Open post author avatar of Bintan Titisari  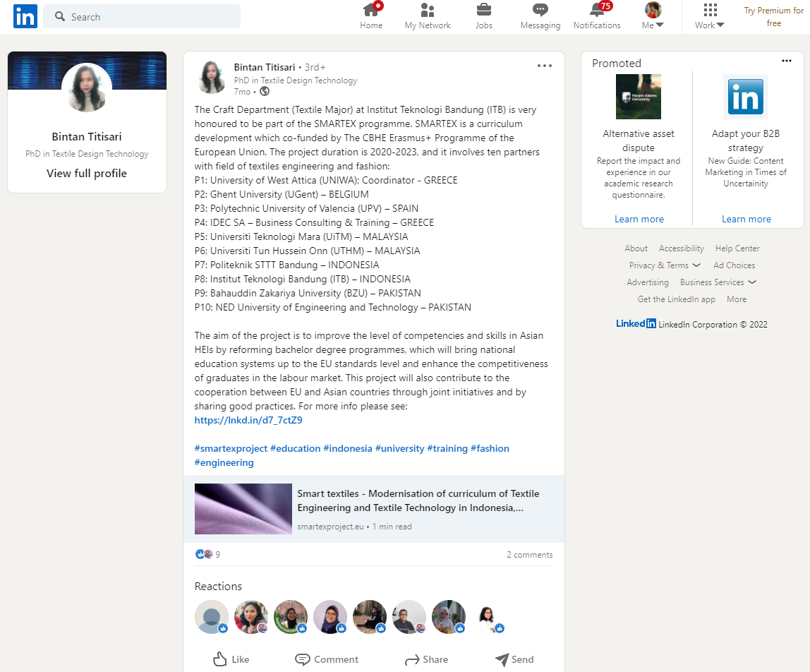tap(211, 77)
